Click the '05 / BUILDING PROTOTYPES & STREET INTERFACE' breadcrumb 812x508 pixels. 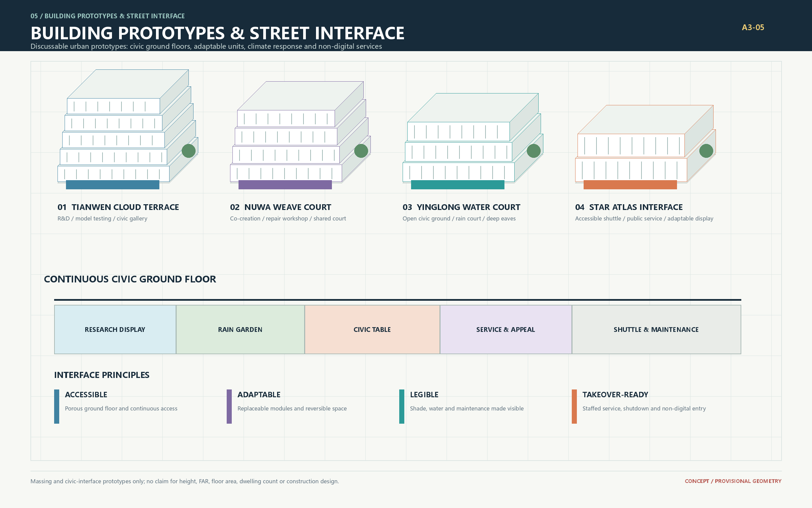pos(108,16)
